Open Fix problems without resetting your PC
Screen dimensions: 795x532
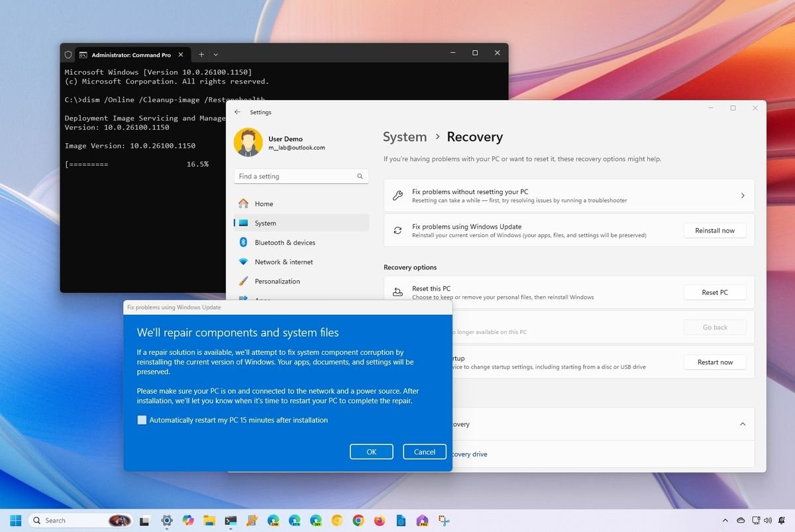tap(569, 195)
